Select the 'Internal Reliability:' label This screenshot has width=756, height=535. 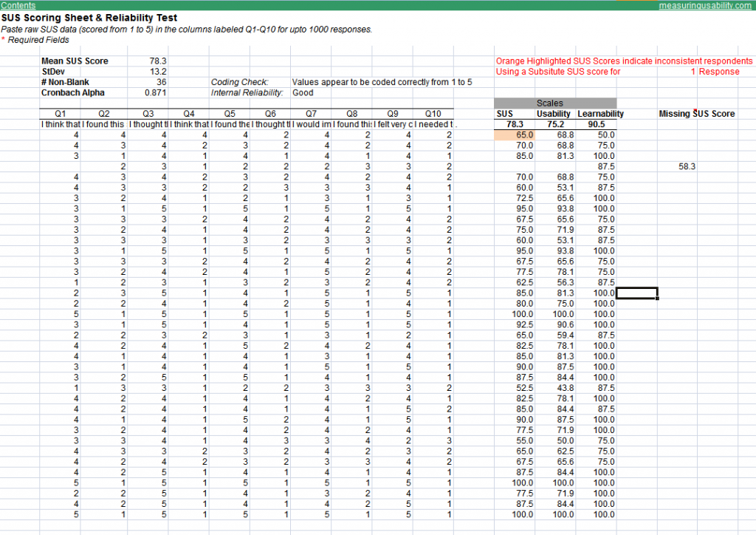click(247, 93)
